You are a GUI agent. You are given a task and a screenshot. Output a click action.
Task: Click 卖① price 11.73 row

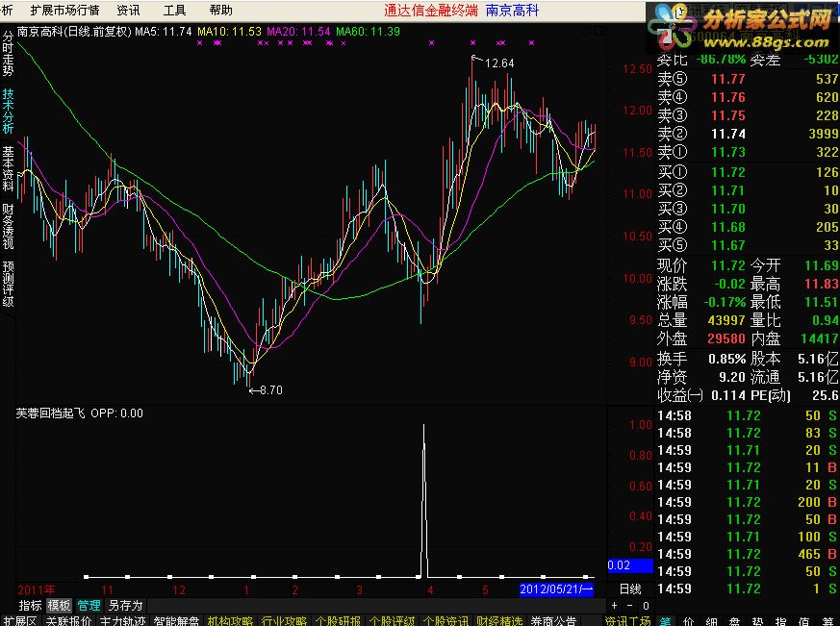point(748,152)
